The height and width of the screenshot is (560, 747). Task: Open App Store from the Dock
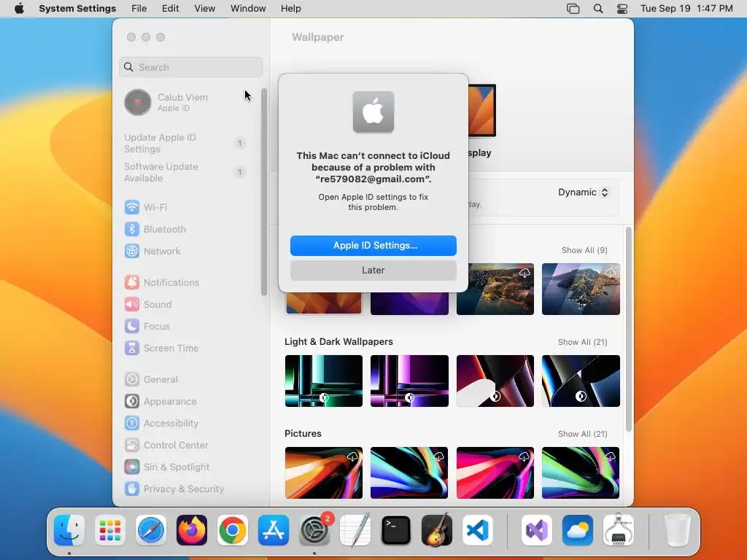[274, 530]
